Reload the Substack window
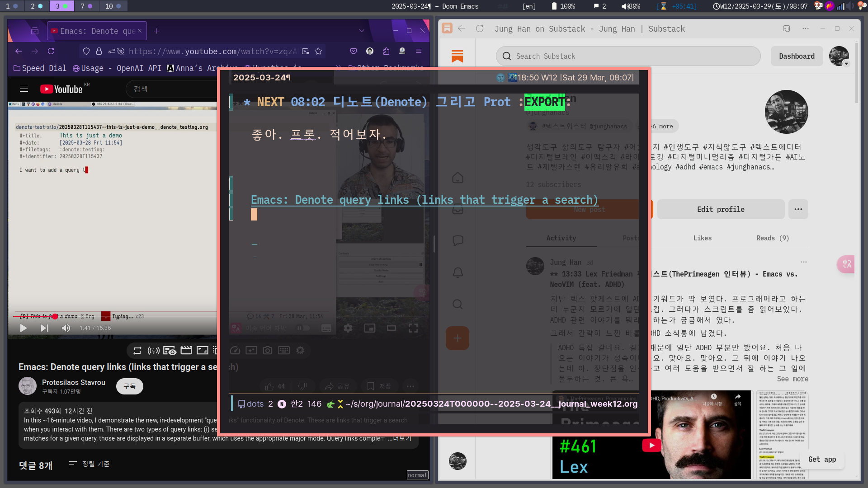The image size is (868, 488). coord(480,28)
